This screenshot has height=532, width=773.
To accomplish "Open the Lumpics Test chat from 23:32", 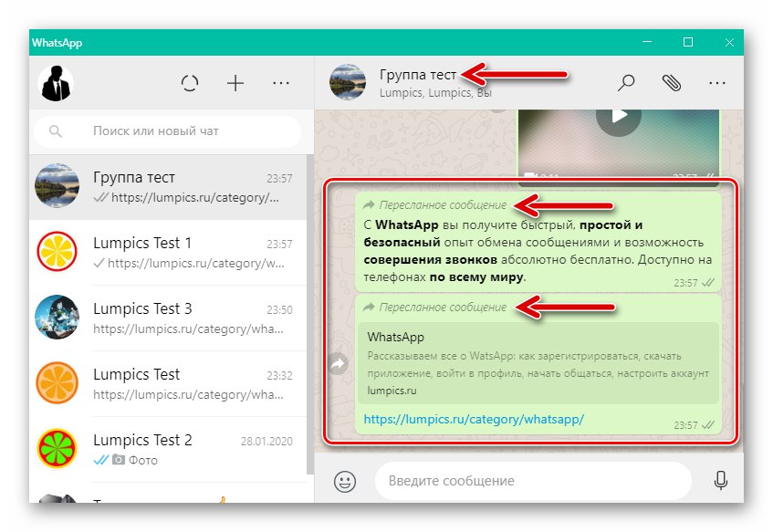I will [168, 383].
